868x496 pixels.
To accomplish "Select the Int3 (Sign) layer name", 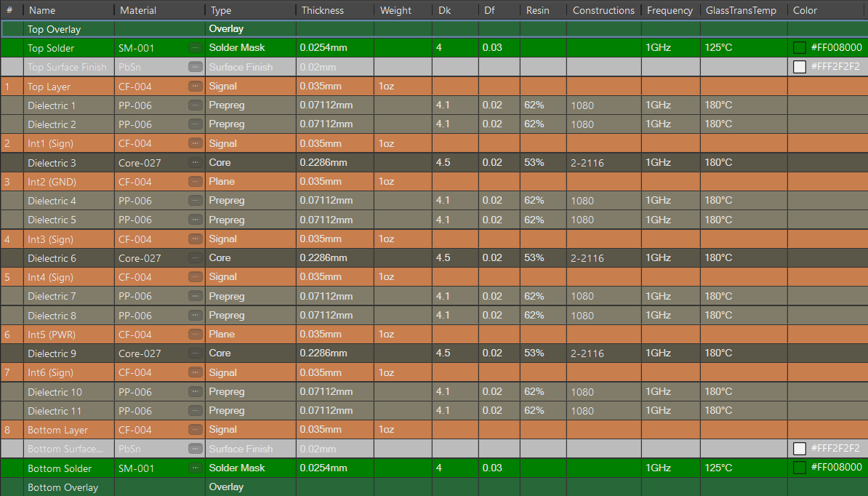I will point(51,239).
